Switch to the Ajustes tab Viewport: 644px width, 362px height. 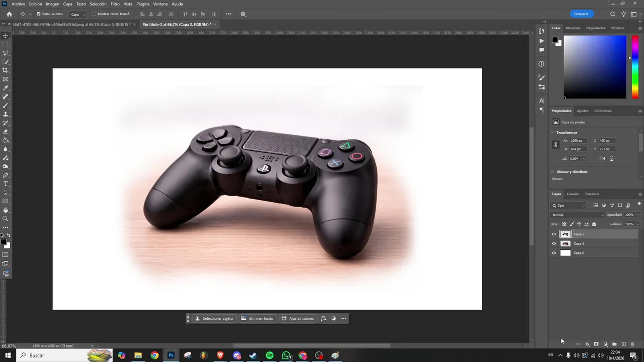tap(583, 111)
